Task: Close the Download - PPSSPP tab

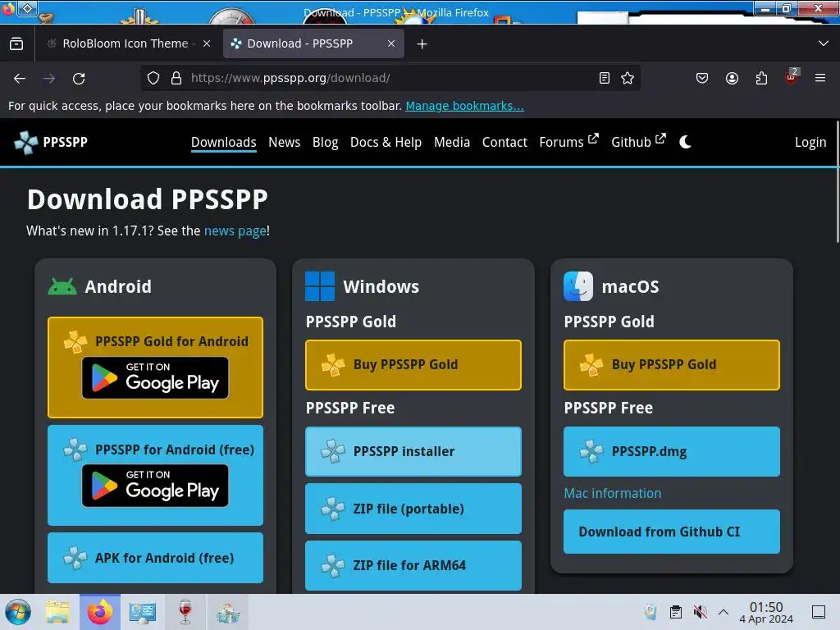Action: (391, 44)
